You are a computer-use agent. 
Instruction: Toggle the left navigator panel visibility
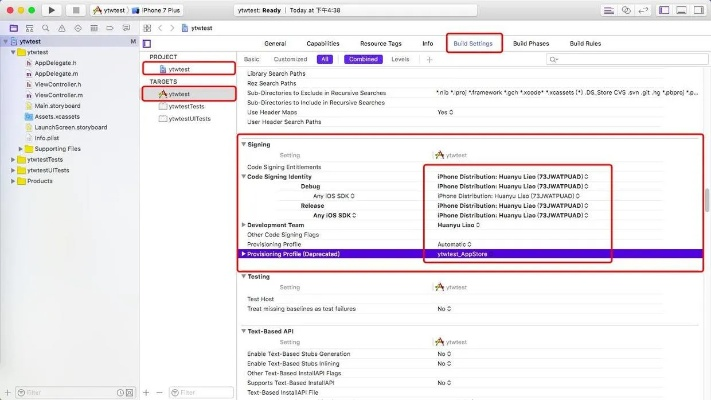pos(662,9)
